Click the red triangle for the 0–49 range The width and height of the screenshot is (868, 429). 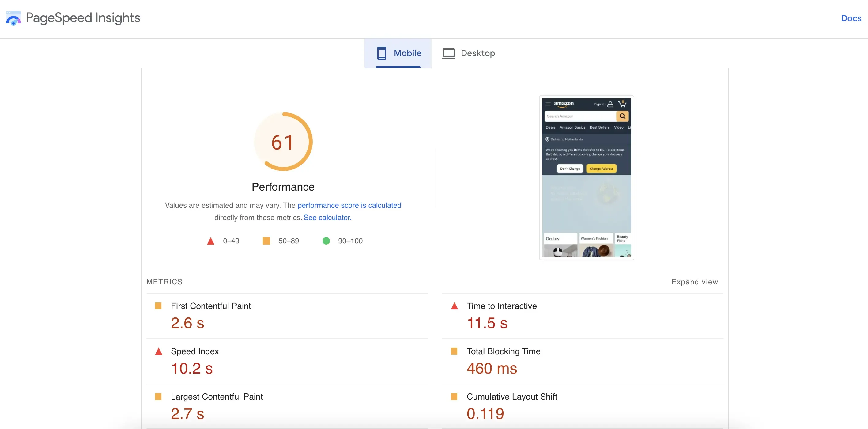click(211, 241)
